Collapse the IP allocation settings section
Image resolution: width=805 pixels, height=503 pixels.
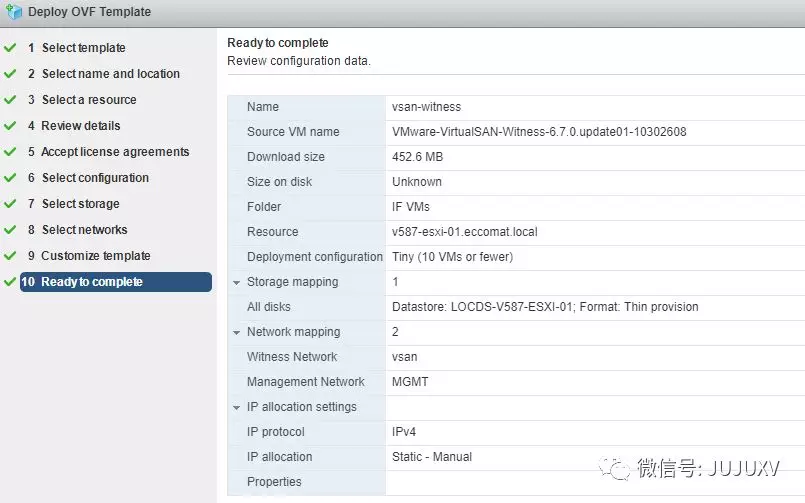tap(237, 408)
